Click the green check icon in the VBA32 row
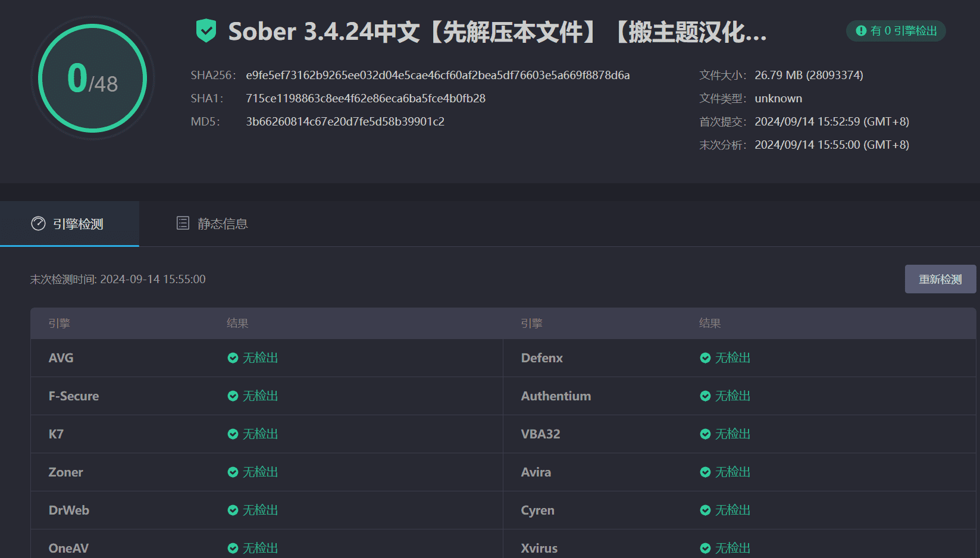The image size is (980, 558). [705, 434]
